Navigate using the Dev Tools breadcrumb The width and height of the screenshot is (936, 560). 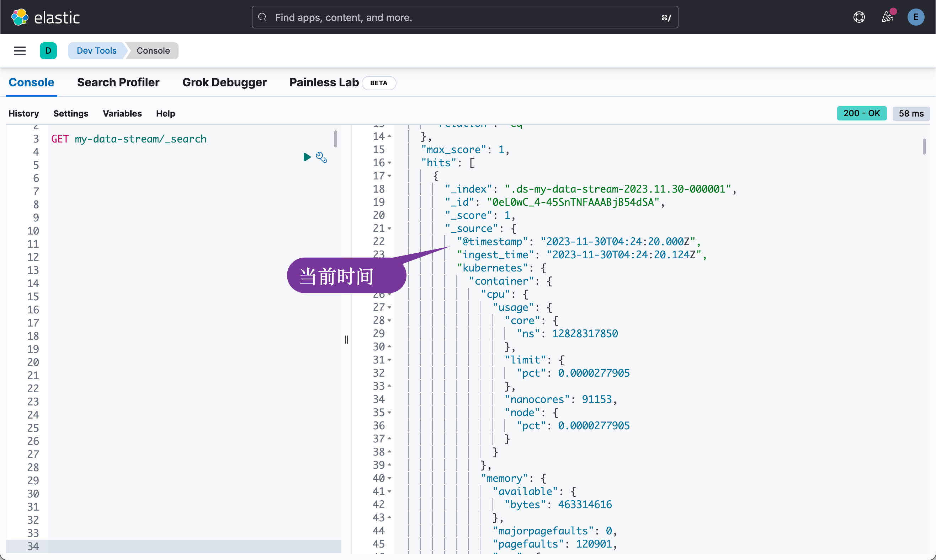click(x=96, y=50)
